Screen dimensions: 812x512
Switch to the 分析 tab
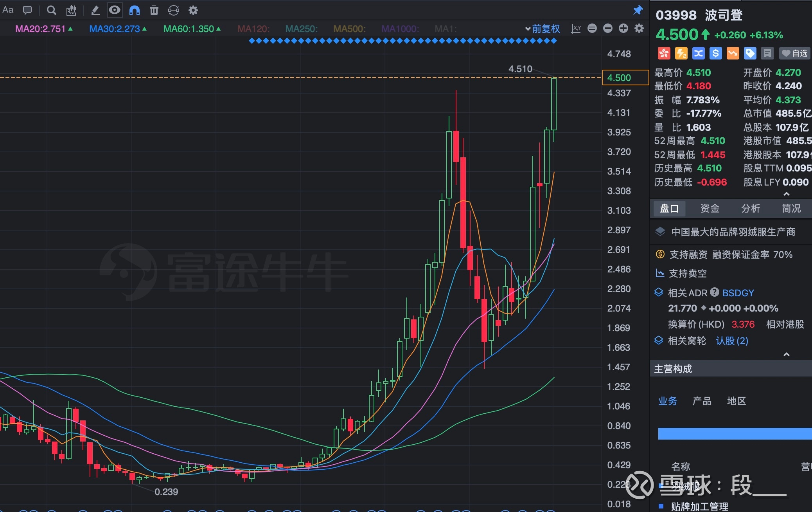coord(751,208)
